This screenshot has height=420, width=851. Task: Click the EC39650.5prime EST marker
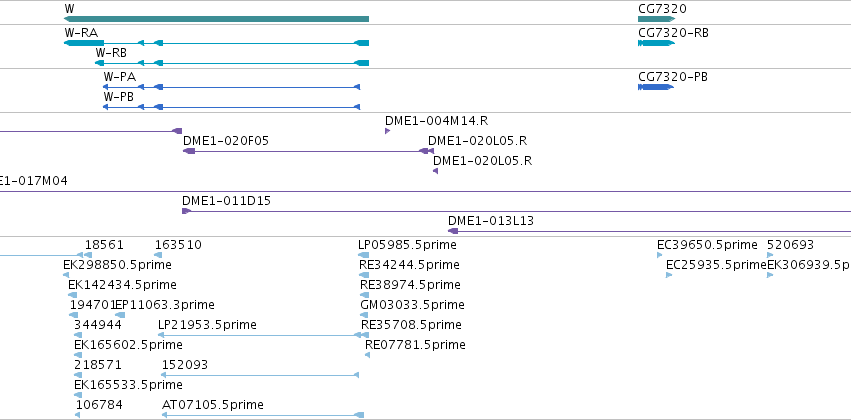pyautogui.click(x=660, y=255)
